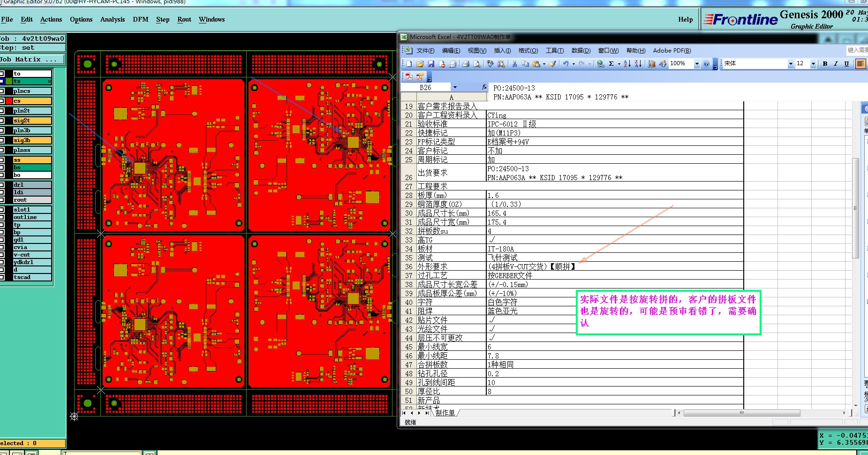Toggle the checkbox for layer 'to'

coord(2,74)
